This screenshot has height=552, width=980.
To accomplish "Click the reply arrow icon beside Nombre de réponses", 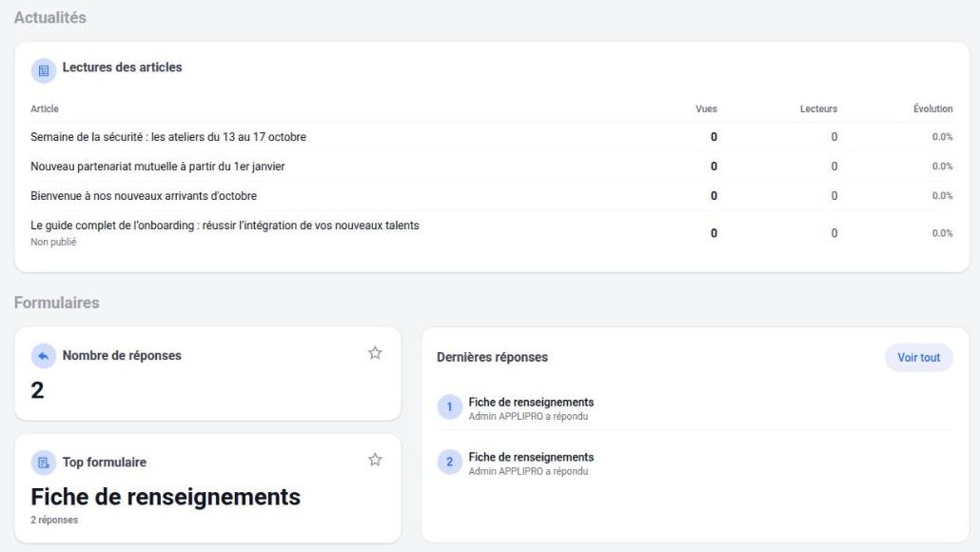I will [44, 356].
